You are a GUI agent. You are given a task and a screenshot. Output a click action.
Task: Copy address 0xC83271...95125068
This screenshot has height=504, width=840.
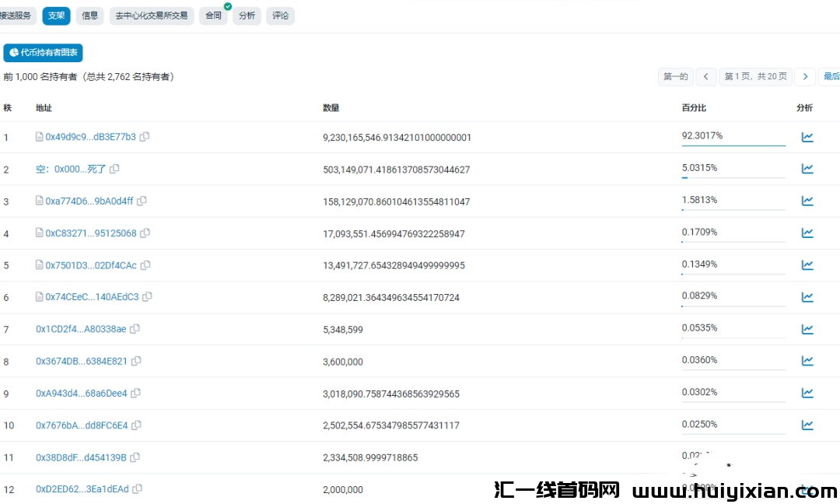coord(145,233)
